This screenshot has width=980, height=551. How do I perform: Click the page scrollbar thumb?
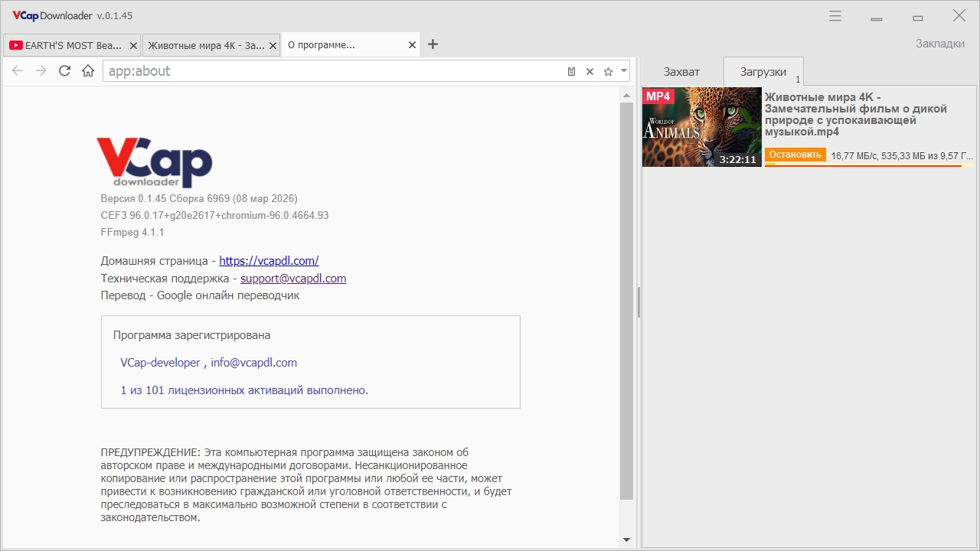click(x=626, y=301)
